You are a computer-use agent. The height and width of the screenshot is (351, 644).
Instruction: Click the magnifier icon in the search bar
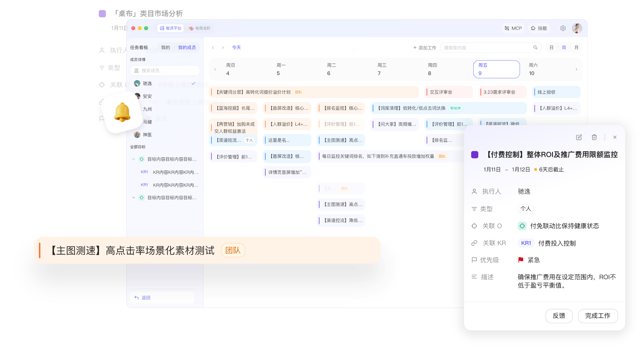point(535,47)
